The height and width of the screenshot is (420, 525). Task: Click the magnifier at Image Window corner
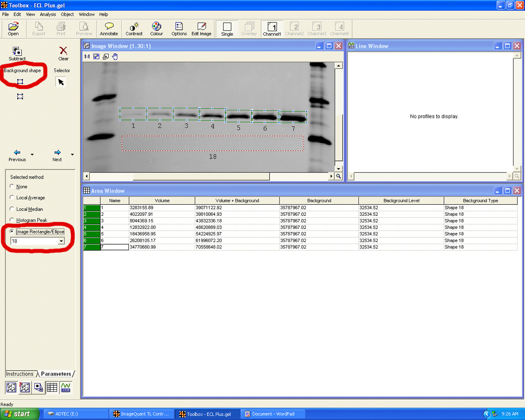pyautogui.click(x=339, y=176)
